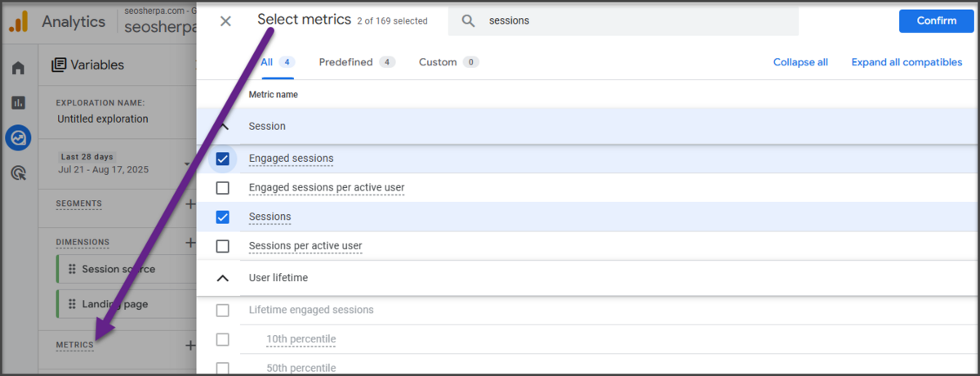Click the Google Analytics logo
Image resolution: width=980 pixels, height=376 pixels.
[19, 22]
